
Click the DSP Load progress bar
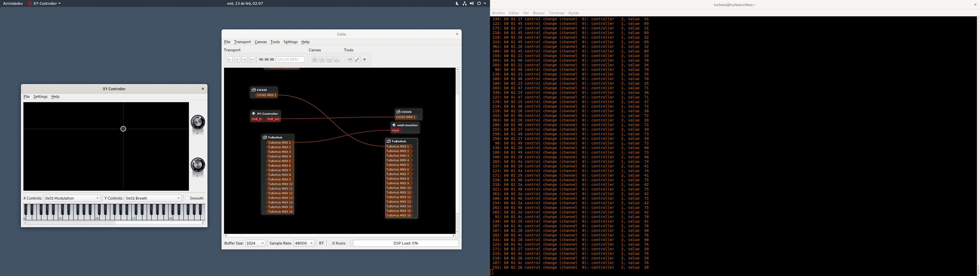click(x=406, y=243)
